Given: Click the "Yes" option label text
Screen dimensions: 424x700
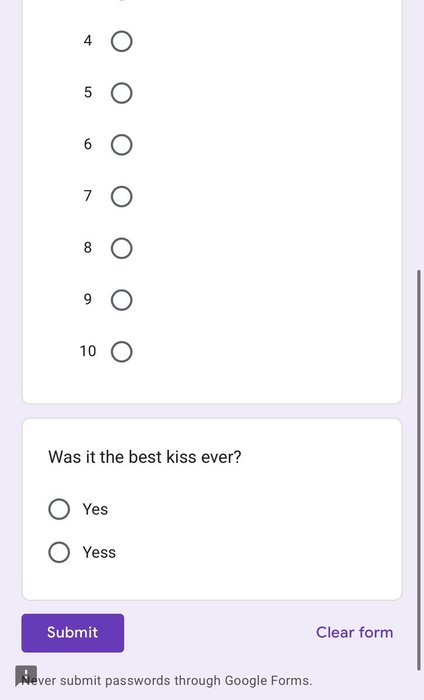Looking at the screenshot, I should click(x=95, y=509).
